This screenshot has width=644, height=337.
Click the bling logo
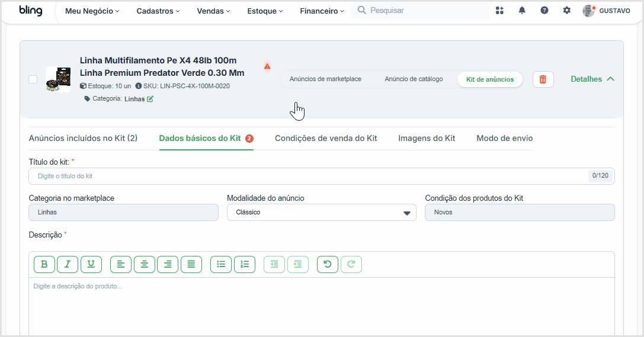pos(31,11)
